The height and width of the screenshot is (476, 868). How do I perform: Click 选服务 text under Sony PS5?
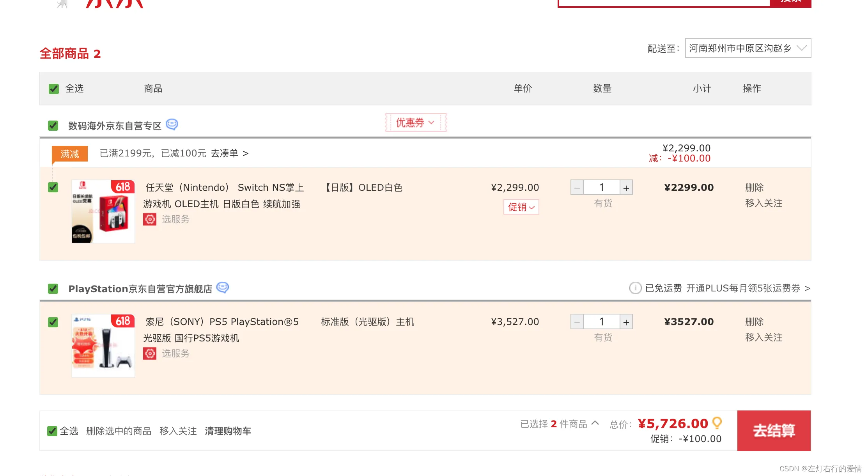175,353
